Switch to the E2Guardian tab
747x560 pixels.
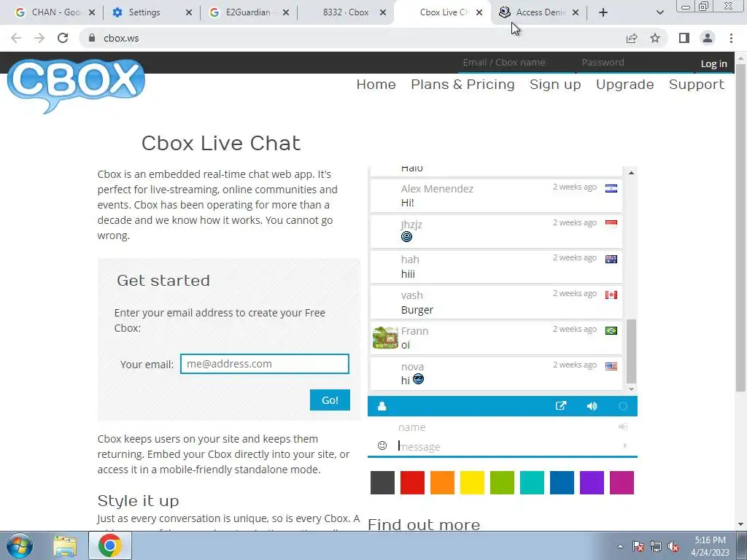[248, 12]
